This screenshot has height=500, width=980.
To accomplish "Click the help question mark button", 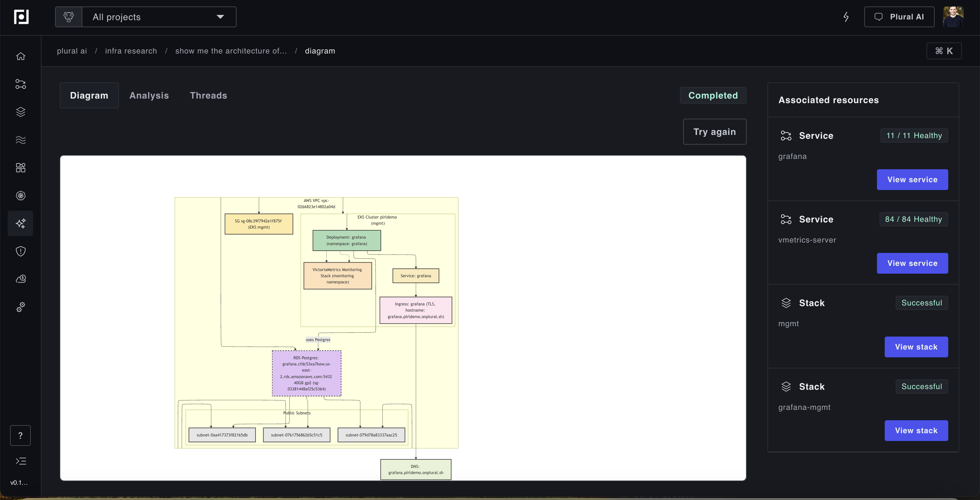I will pos(20,435).
